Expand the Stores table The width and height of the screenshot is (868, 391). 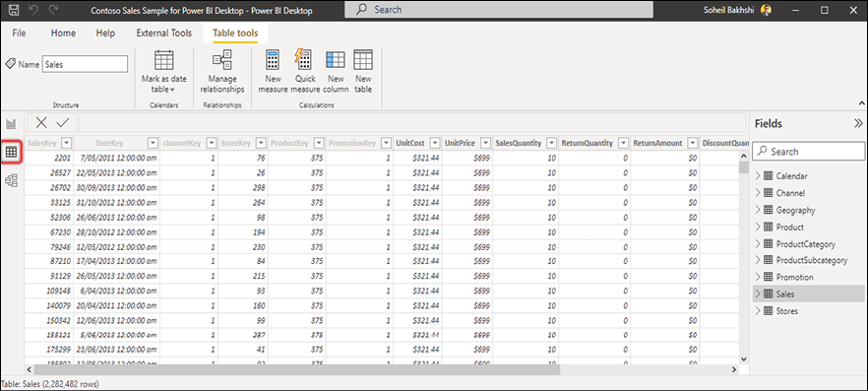tap(758, 311)
